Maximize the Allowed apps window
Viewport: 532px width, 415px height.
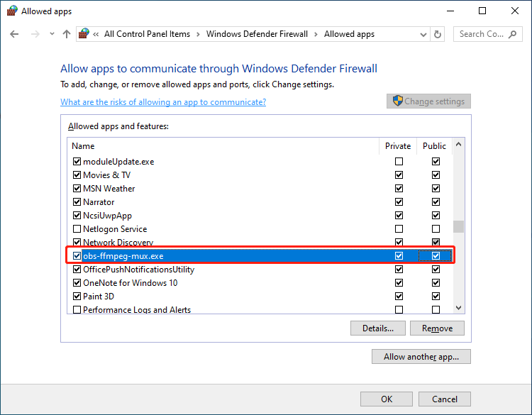pyautogui.click(x=482, y=11)
